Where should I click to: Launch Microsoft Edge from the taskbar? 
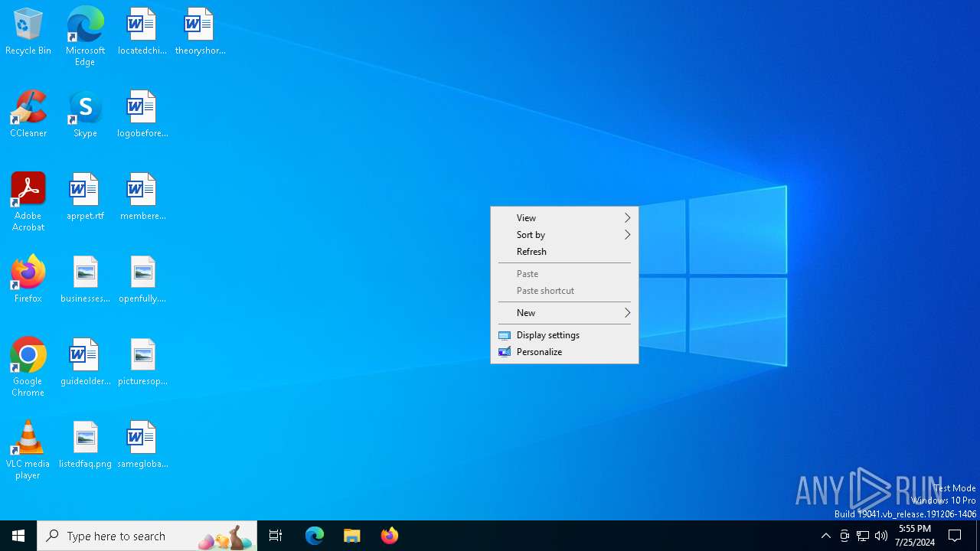[x=315, y=536]
